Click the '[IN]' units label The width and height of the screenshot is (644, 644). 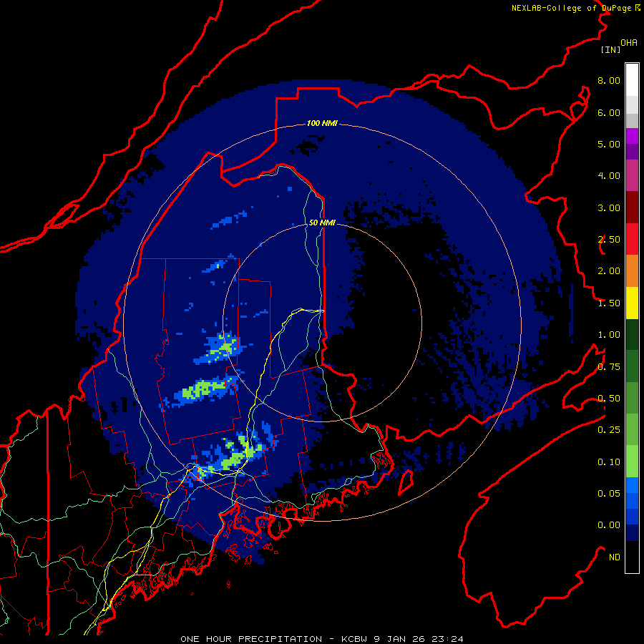tap(610, 49)
